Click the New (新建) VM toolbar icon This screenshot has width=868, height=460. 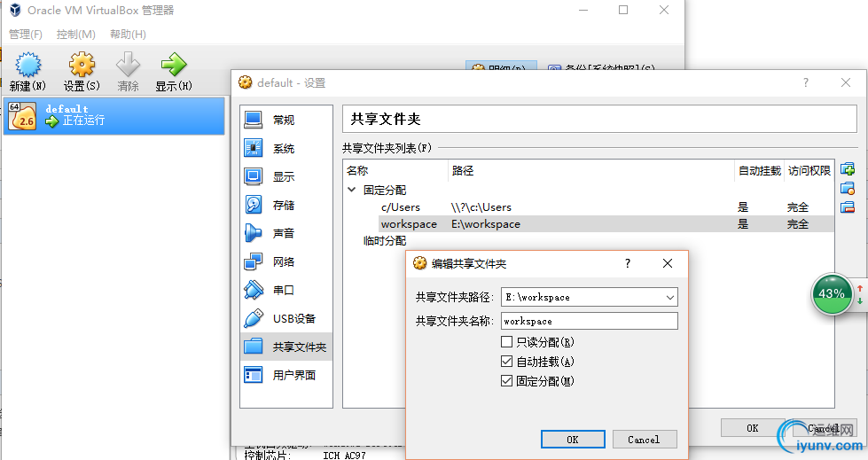(27, 65)
